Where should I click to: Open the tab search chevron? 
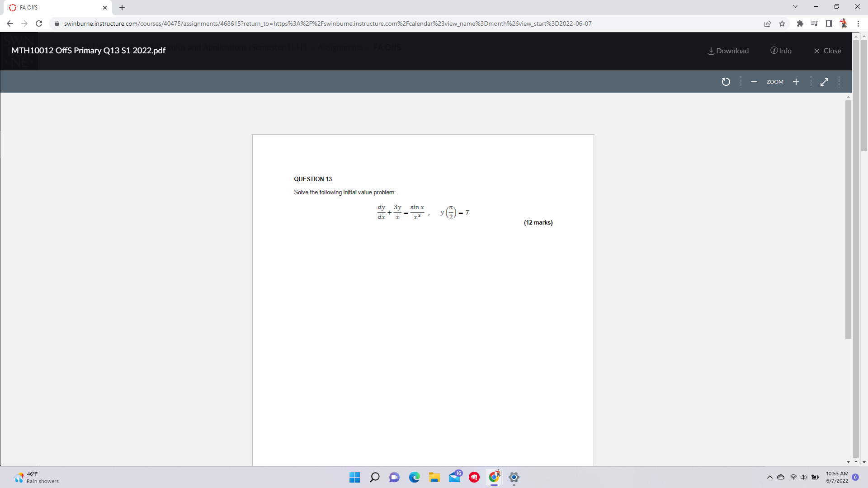[x=795, y=6]
